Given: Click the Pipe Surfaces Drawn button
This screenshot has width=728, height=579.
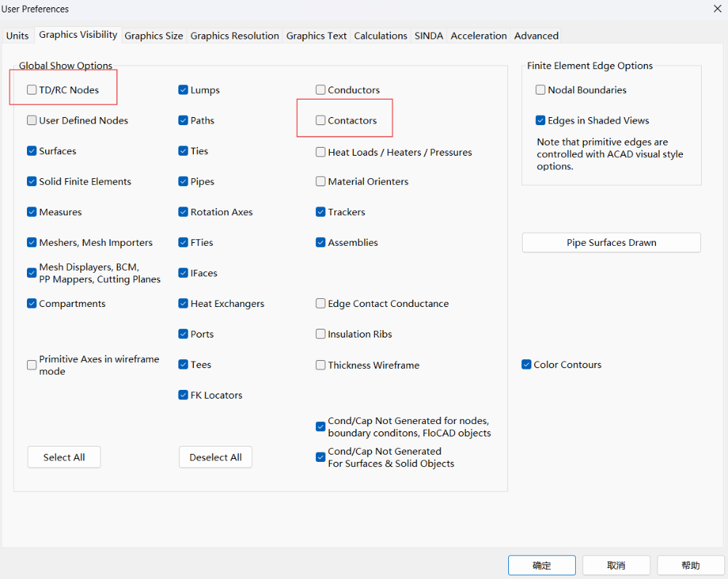Looking at the screenshot, I should click(611, 243).
